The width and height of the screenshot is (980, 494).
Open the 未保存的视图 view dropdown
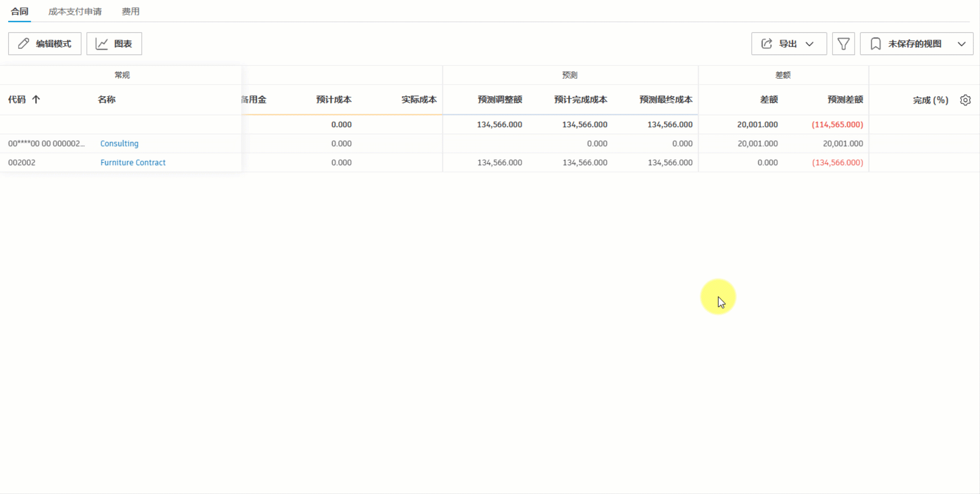[962, 43]
